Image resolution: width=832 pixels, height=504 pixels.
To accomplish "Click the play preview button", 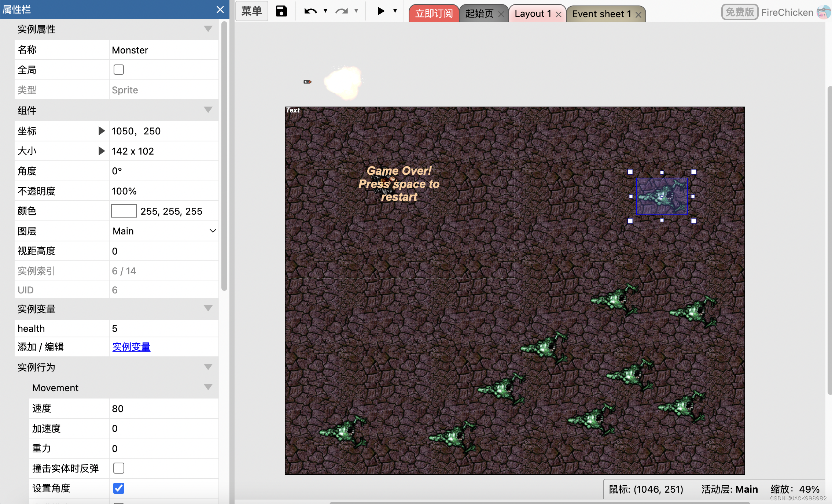I will coord(381,11).
